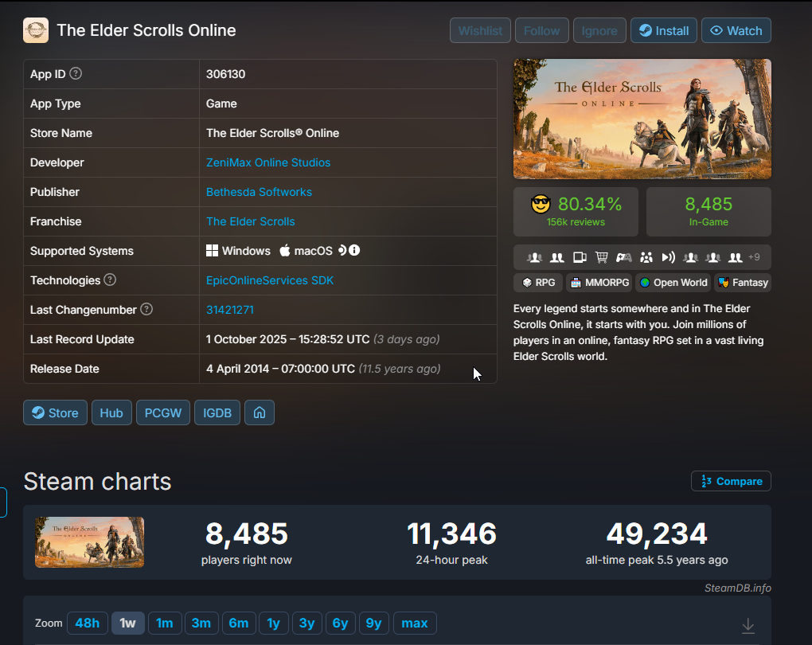Click the tablet and phone devices icon
This screenshot has width=812, height=645.
click(580, 257)
